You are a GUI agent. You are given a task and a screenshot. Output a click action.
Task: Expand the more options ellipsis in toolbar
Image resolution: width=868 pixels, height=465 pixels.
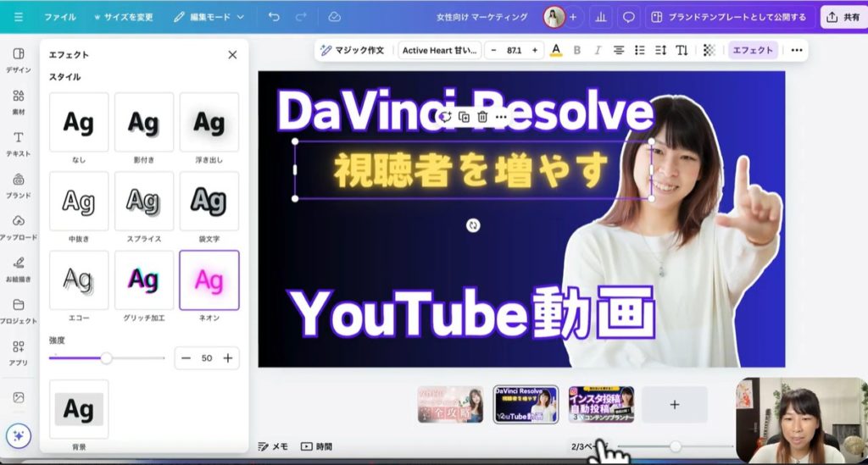(x=796, y=50)
